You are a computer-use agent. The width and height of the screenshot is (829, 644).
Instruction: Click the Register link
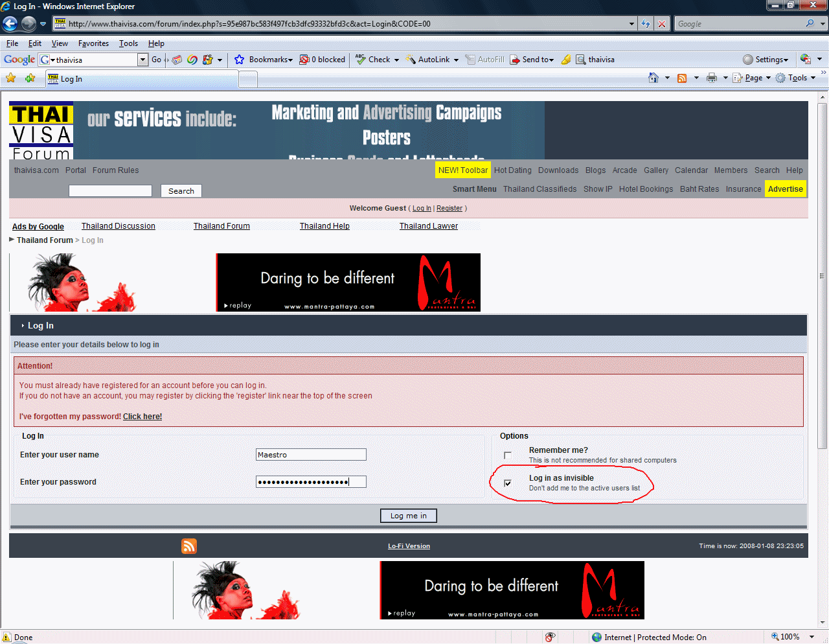click(449, 209)
